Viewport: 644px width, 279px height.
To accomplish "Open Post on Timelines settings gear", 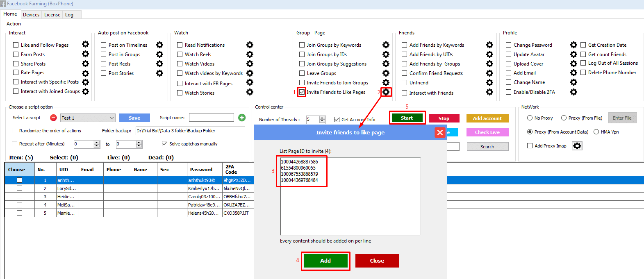I will point(159,45).
